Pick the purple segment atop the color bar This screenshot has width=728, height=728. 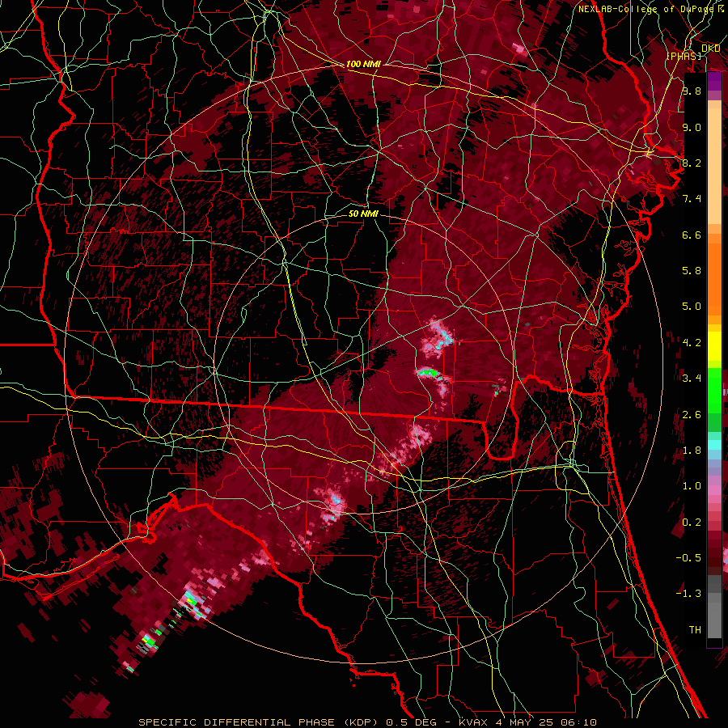[714, 81]
